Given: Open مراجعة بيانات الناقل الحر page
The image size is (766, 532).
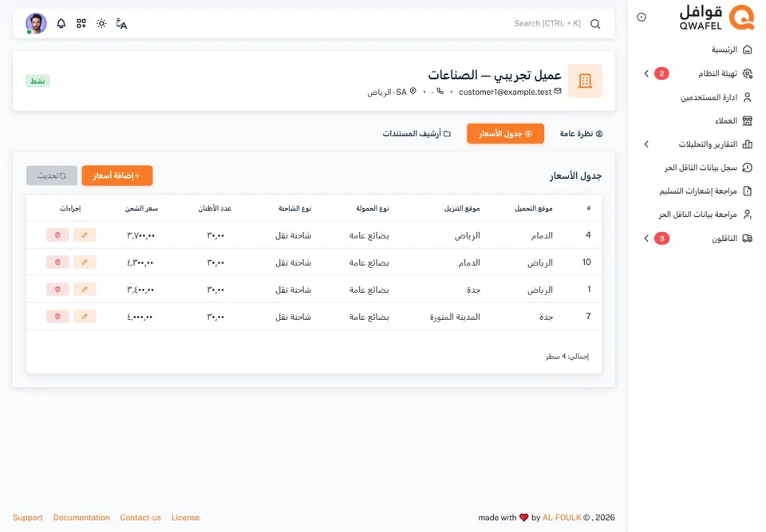Looking at the screenshot, I should point(705,215).
